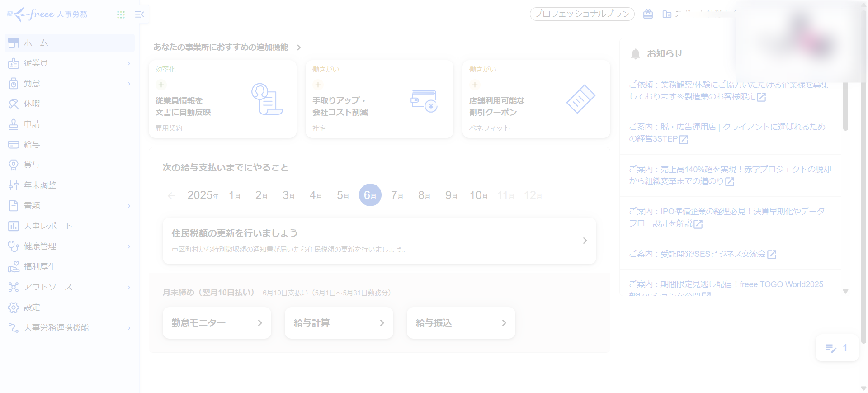Select the 10月 month tab
The width and height of the screenshot is (868, 393).
479,195
